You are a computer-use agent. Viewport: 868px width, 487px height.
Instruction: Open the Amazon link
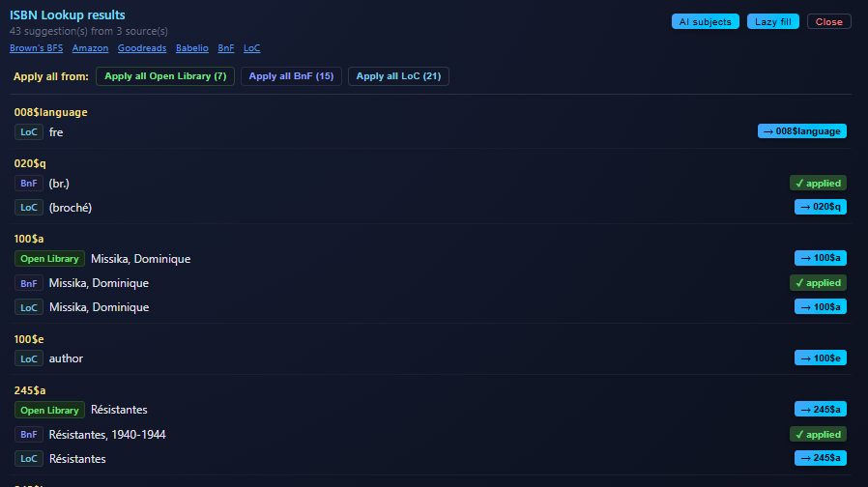[90, 48]
